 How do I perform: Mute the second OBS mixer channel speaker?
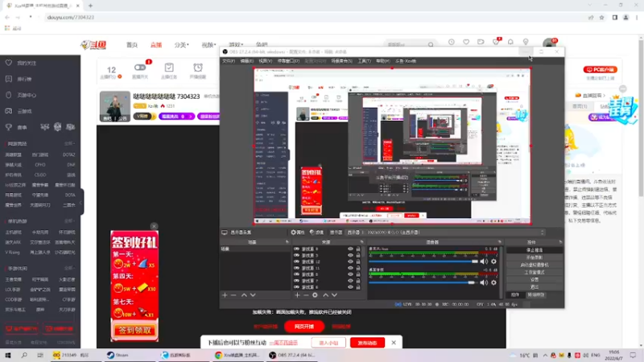click(x=485, y=282)
